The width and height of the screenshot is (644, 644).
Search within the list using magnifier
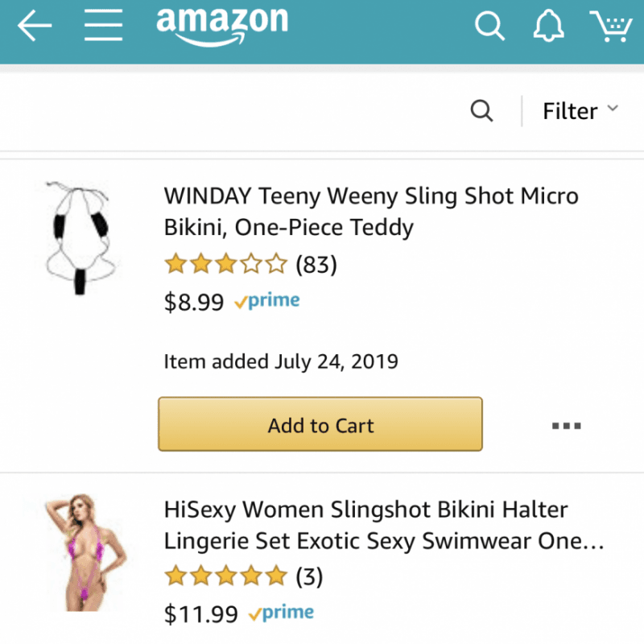[481, 110]
